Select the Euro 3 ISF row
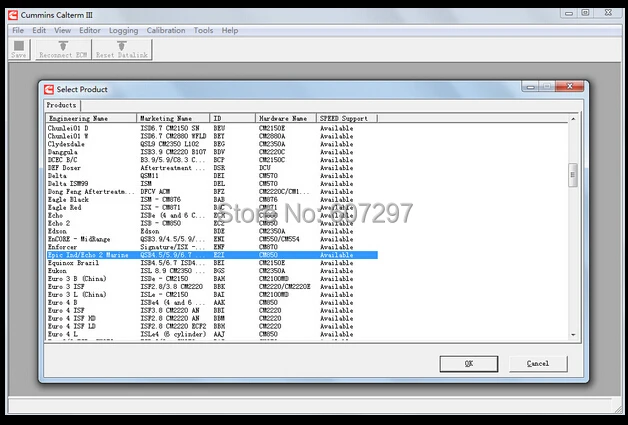 coord(212,287)
